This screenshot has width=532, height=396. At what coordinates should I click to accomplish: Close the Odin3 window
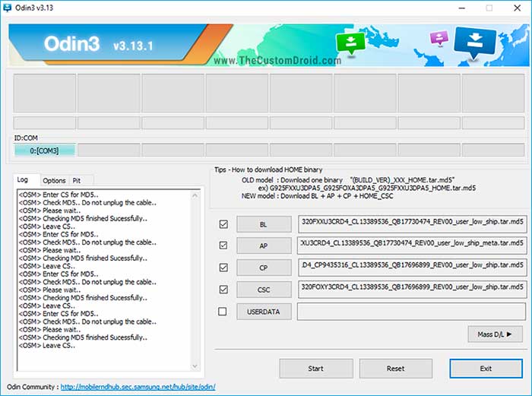pos(517,8)
